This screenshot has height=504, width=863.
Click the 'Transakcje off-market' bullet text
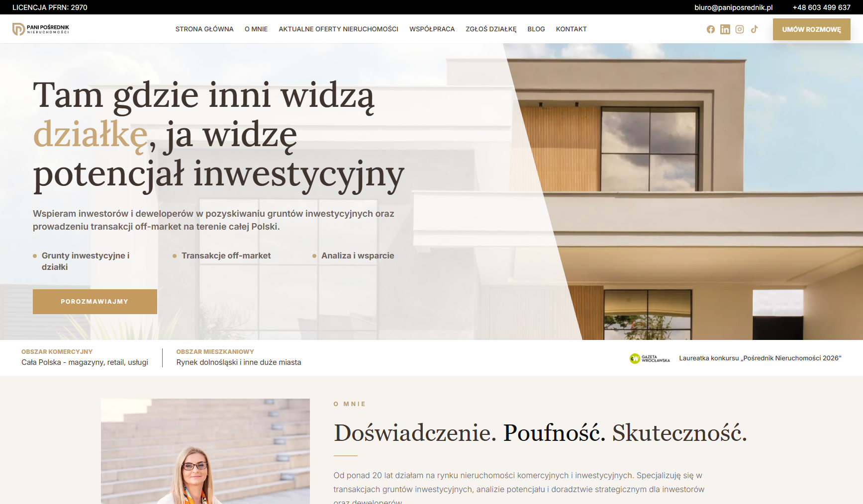tap(226, 255)
